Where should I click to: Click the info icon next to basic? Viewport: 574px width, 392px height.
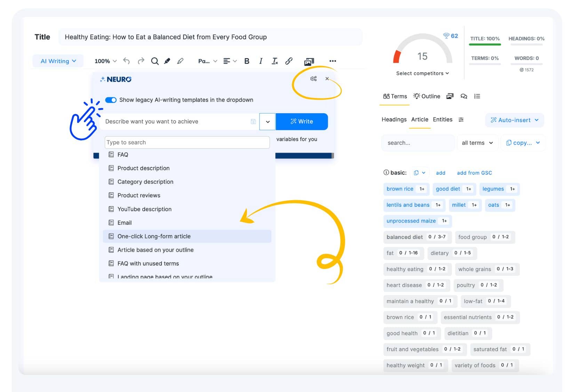386,172
